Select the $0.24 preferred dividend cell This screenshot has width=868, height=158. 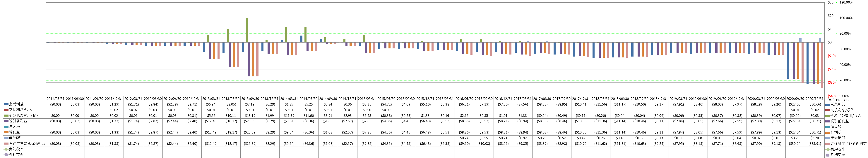464,138
